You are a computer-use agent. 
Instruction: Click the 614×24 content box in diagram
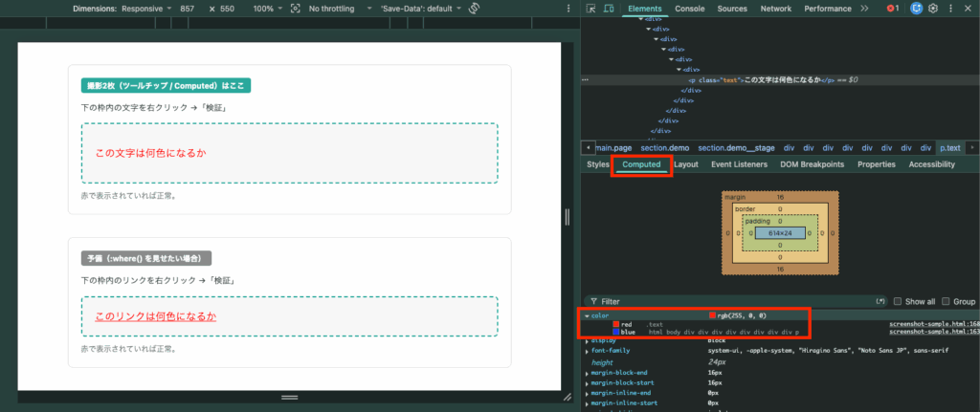(779, 233)
